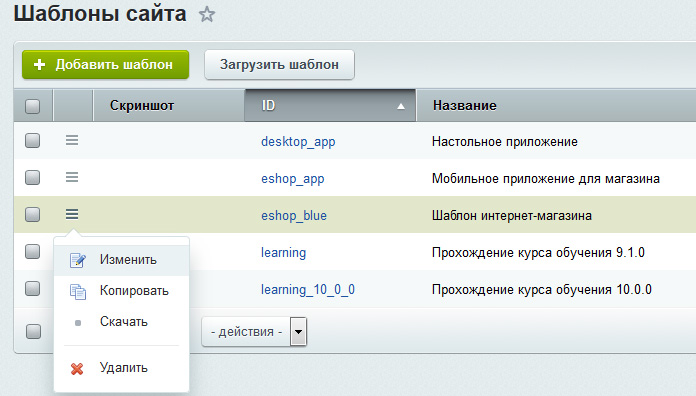Choose Удалить in context menu
The image size is (696, 396).
tap(122, 368)
